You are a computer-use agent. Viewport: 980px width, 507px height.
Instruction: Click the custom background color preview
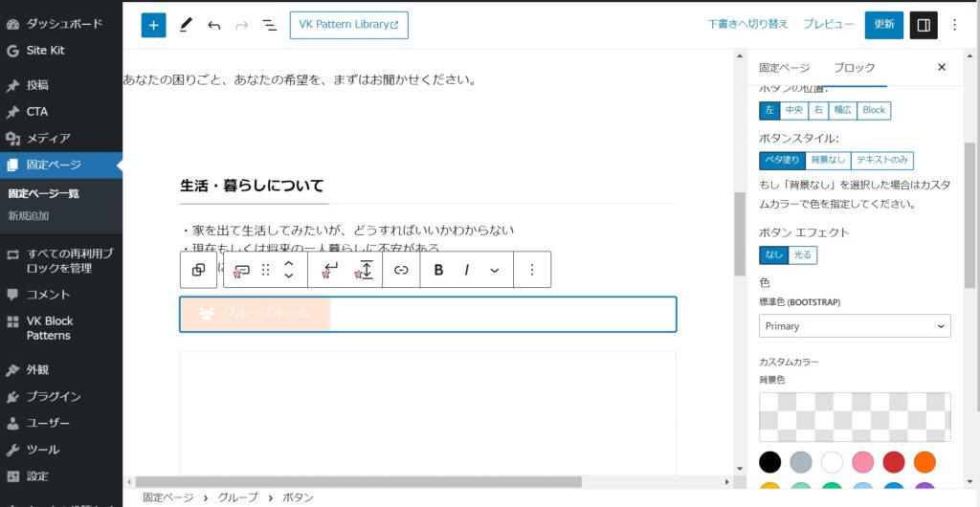(x=855, y=417)
